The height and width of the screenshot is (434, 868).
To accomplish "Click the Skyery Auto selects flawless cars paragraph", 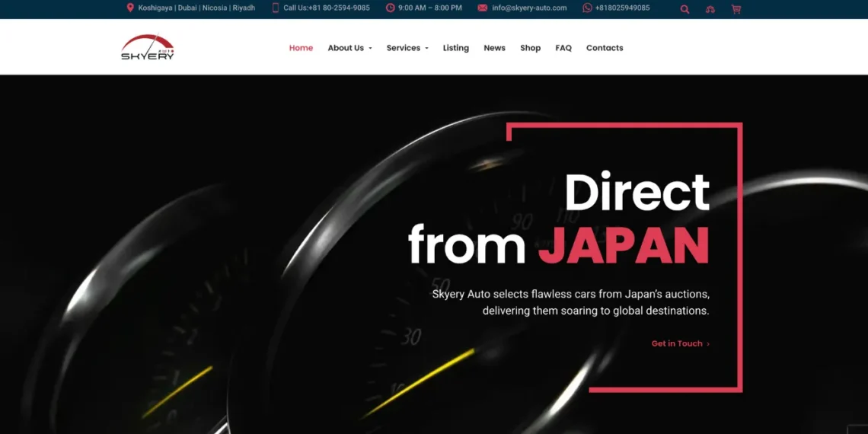I will coord(571,302).
